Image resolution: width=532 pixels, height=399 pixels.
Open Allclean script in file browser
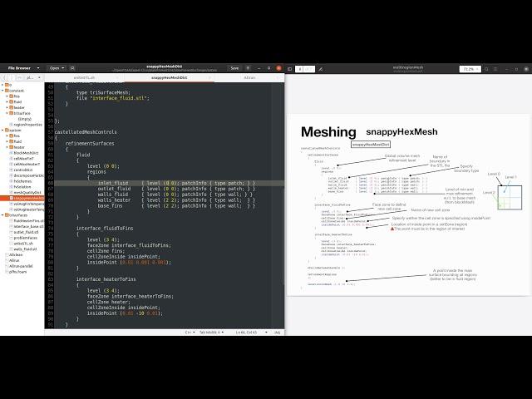(16, 255)
